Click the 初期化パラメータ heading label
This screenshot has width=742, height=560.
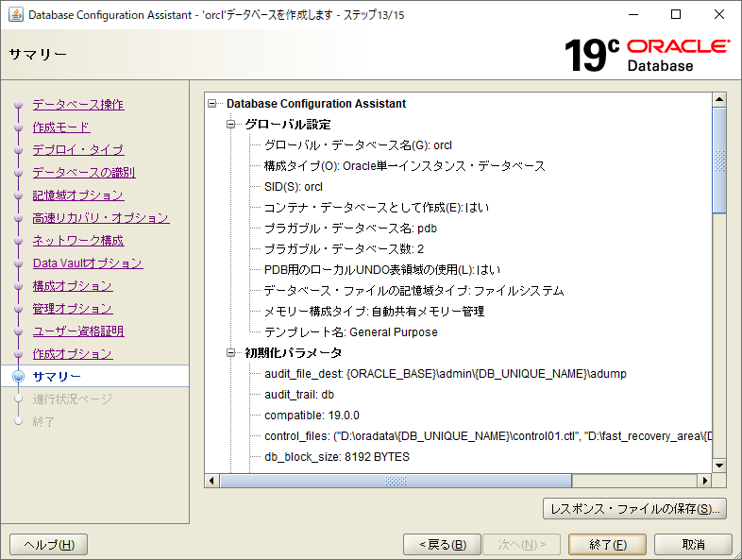tap(294, 352)
